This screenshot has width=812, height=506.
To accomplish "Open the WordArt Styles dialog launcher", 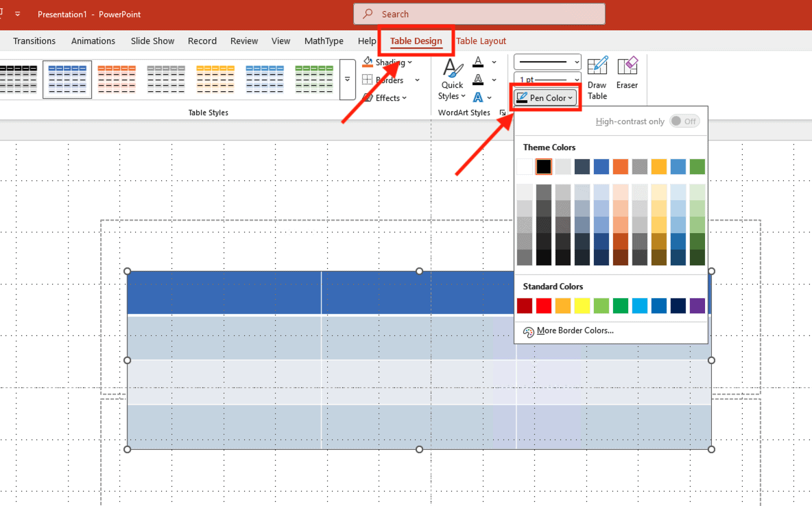I will tap(502, 112).
